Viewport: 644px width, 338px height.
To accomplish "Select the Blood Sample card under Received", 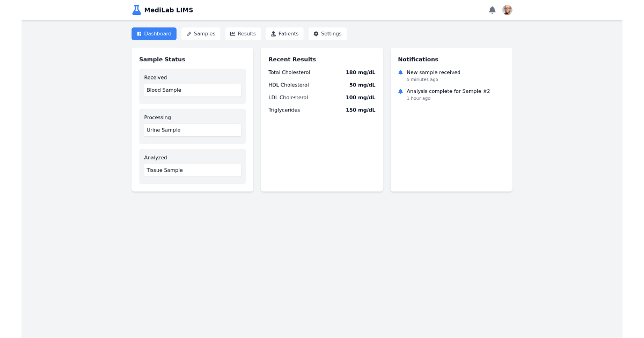I will click(192, 90).
